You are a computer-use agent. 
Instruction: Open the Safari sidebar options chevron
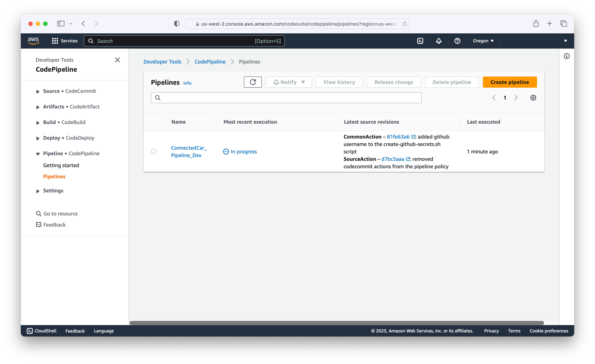71,23
